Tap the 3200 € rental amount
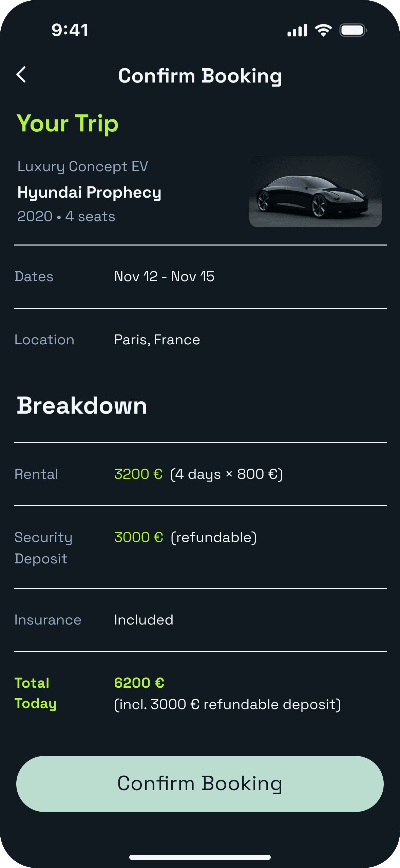Image resolution: width=400 pixels, height=868 pixels. click(138, 474)
